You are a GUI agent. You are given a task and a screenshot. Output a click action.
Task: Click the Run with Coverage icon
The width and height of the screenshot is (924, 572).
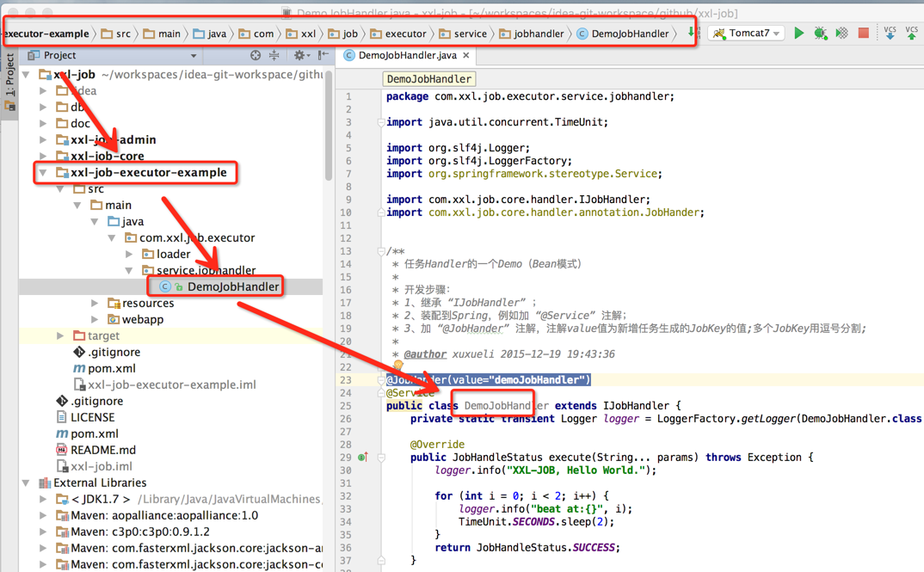pyautogui.click(x=842, y=34)
